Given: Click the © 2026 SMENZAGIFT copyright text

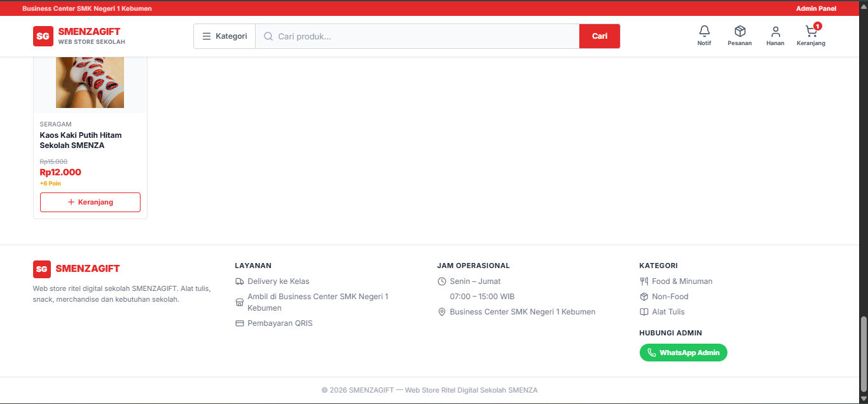Looking at the screenshot, I should (429, 390).
